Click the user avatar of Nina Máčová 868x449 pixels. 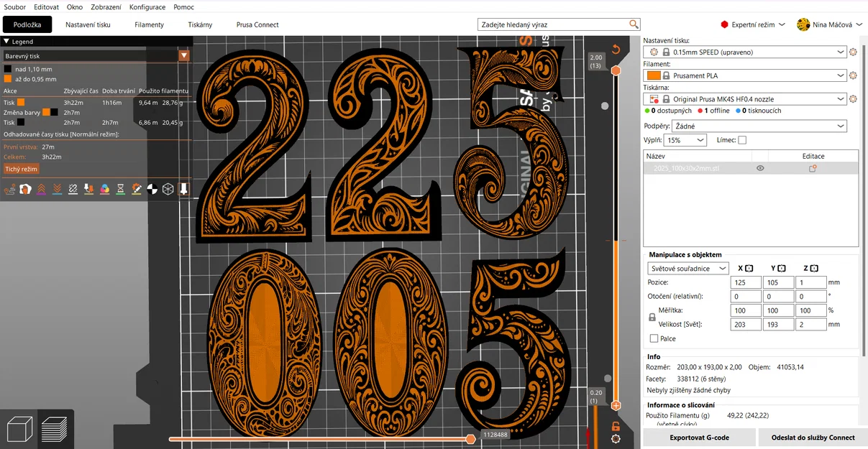pyautogui.click(x=803, y=24)
